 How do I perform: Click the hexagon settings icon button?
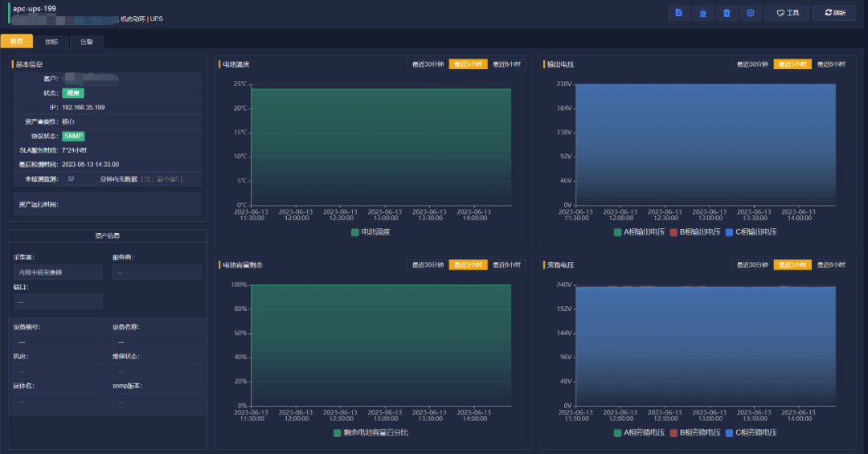click(x=750, y=13)
